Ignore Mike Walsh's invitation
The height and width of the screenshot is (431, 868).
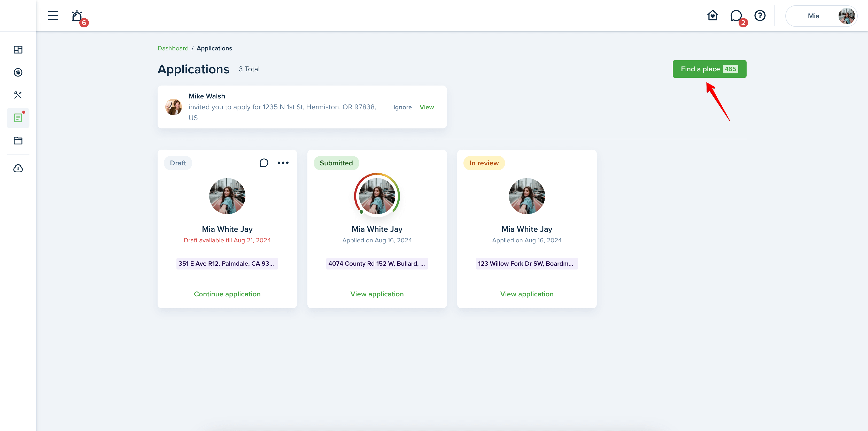click(x=402, y=107)
